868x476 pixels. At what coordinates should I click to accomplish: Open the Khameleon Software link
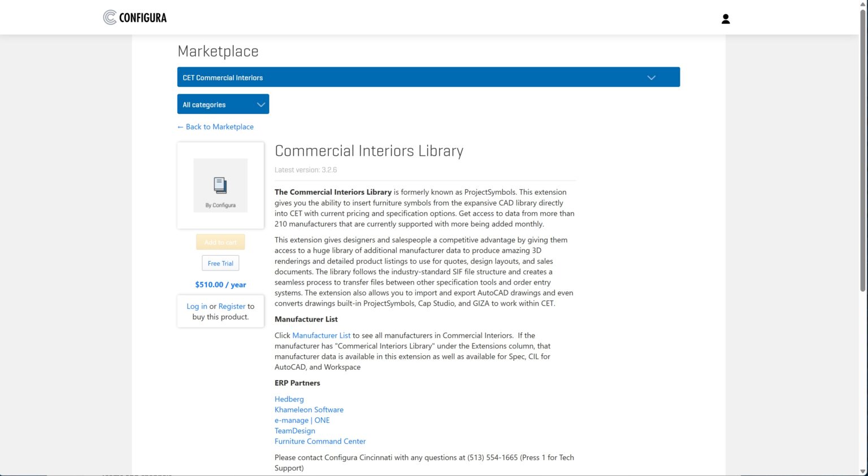point(309,410)
